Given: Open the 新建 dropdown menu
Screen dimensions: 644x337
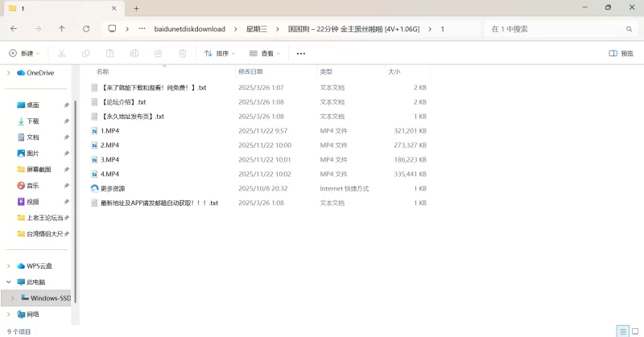Looking at the screenshot, I should tap(24, 54).
